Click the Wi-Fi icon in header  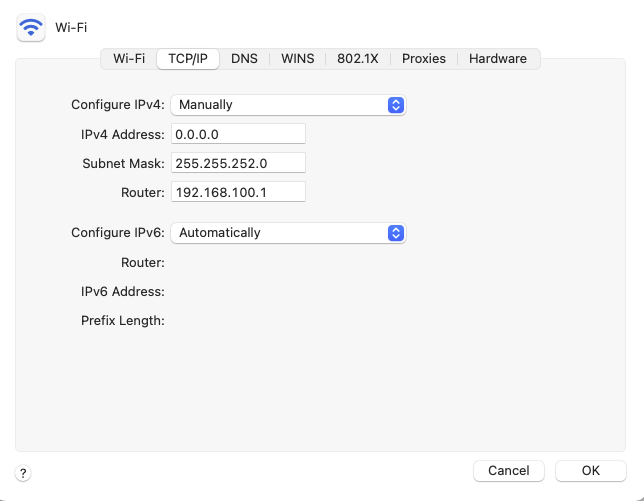(31, 28)
